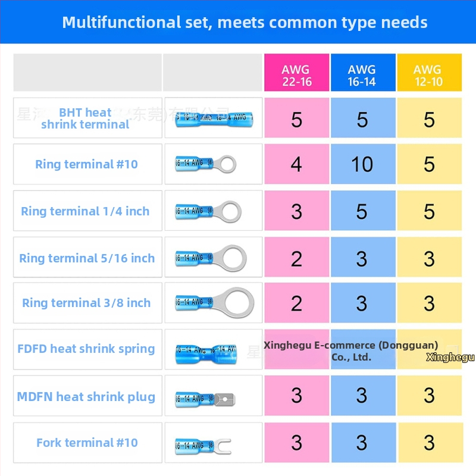Click the "FDFD heat shrink spring" label
This screenshot has width=476, height=476.
(x=86, y=349)
